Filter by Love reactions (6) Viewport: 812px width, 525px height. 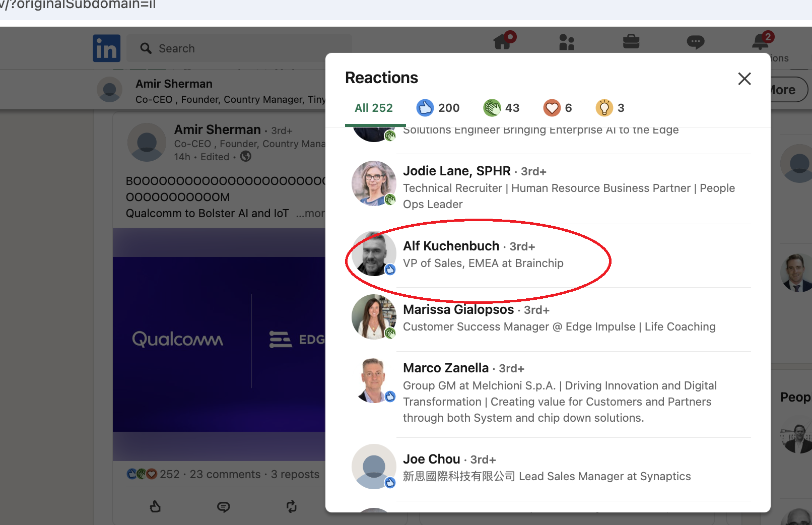558,108
